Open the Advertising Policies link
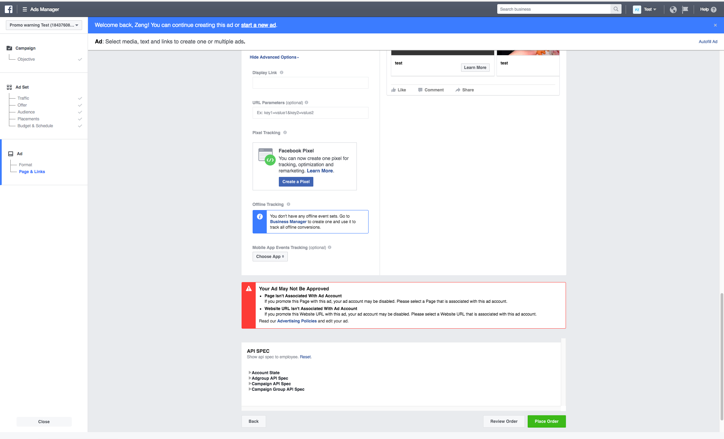The image size is (724, 439). point(297,321)
